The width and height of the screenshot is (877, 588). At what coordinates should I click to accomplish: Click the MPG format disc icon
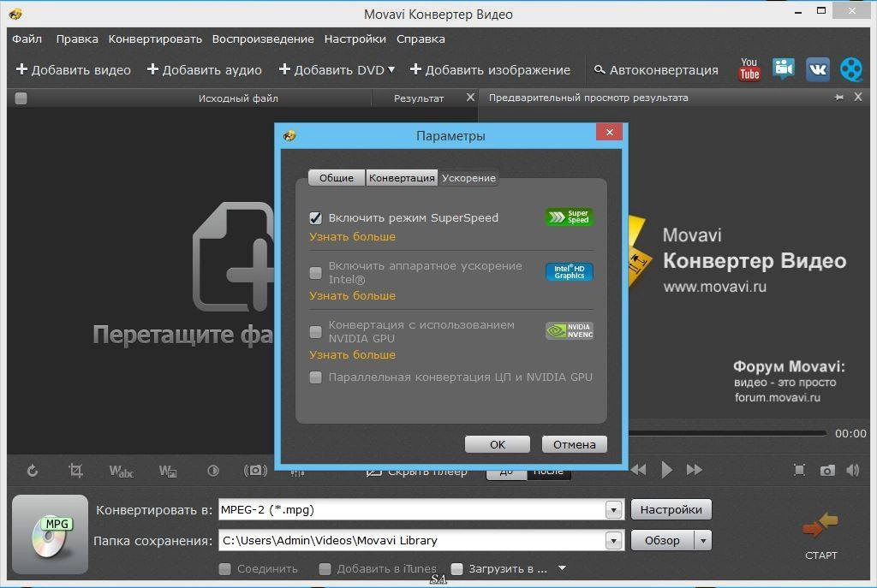tap(51, 534)
